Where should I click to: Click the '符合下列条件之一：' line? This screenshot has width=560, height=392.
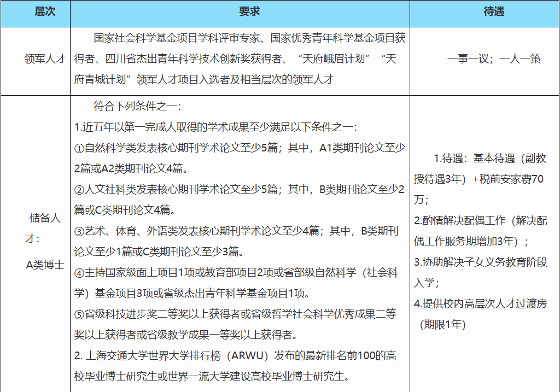pos(138,106)
